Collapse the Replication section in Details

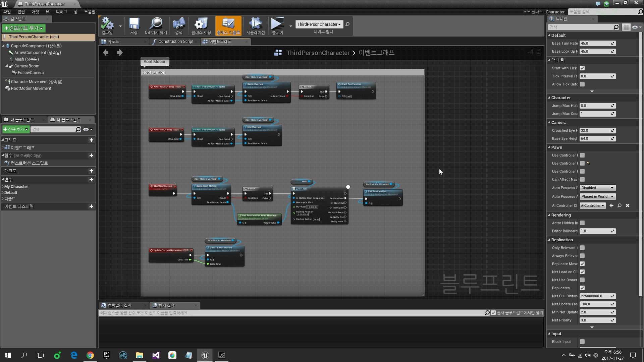(549, 240)
